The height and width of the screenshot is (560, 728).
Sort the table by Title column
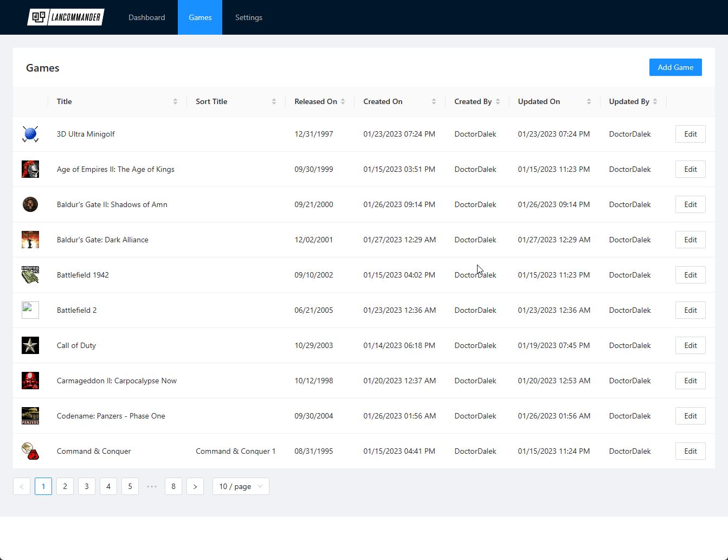[x=117, y=101]
